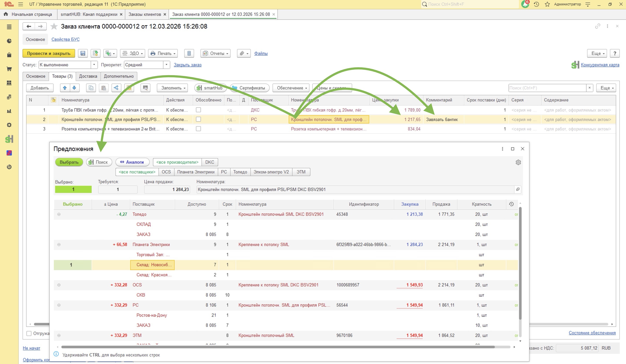Click the share icon in goods toolbar

(x=116, y=88)
